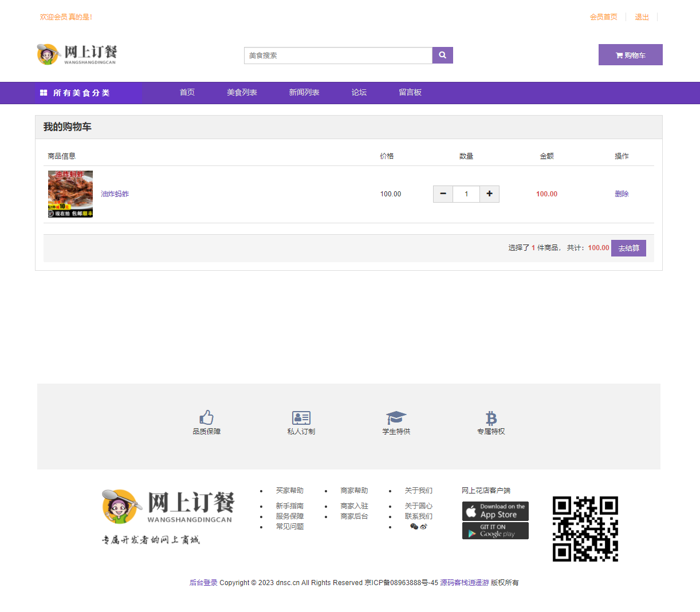Click the quantity input field
The height and width of the screenshot is (612, 700).
tap(466, 194)
